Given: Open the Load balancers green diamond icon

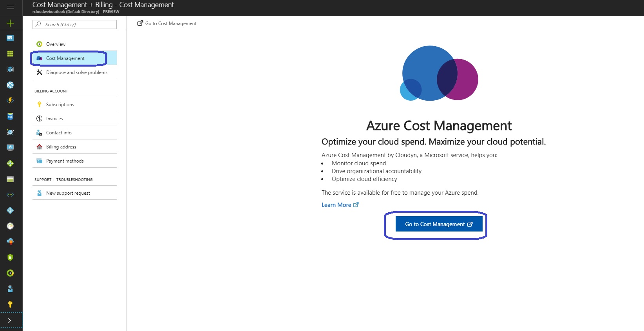Looking at the screenshot, I should click(10, 163).
